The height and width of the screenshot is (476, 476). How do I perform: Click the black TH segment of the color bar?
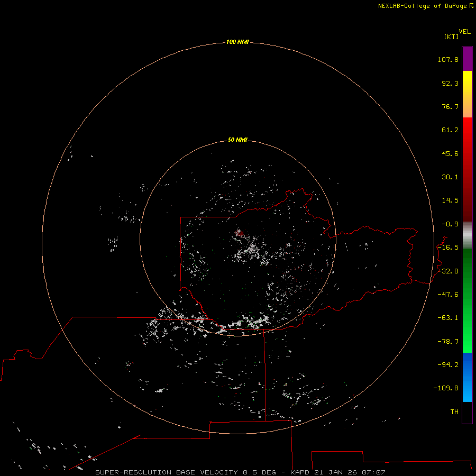(x=467, y=412)
